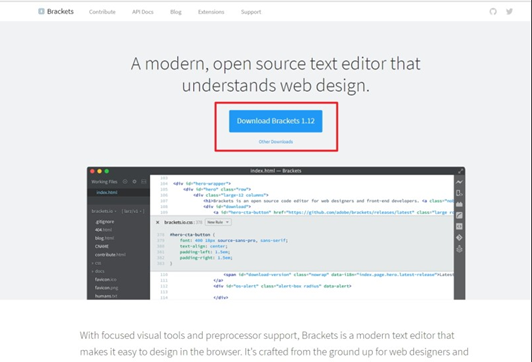Click the text-align: center line
532x362 pixels.
pyautogui.click(x=204, y=246)
